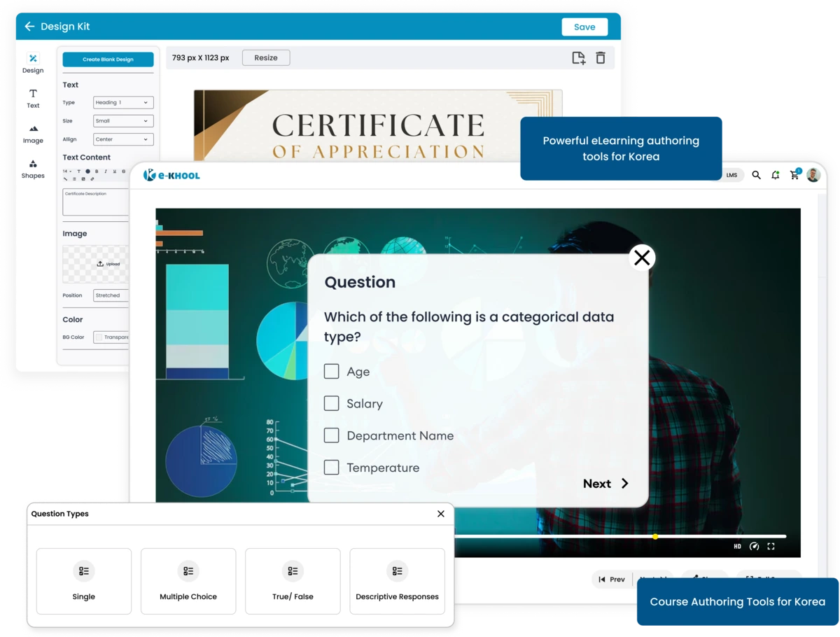View the shopping cart with one item

[794, 175]
